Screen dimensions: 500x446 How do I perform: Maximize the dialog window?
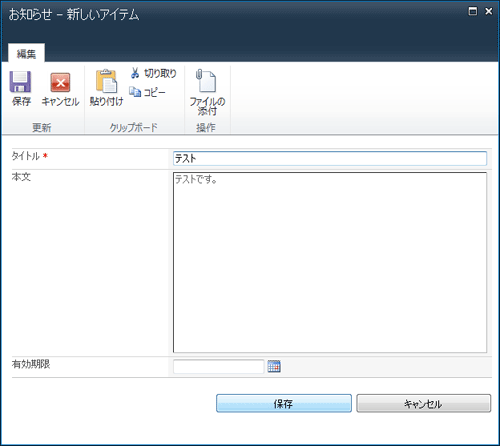(x=473, y=11)
